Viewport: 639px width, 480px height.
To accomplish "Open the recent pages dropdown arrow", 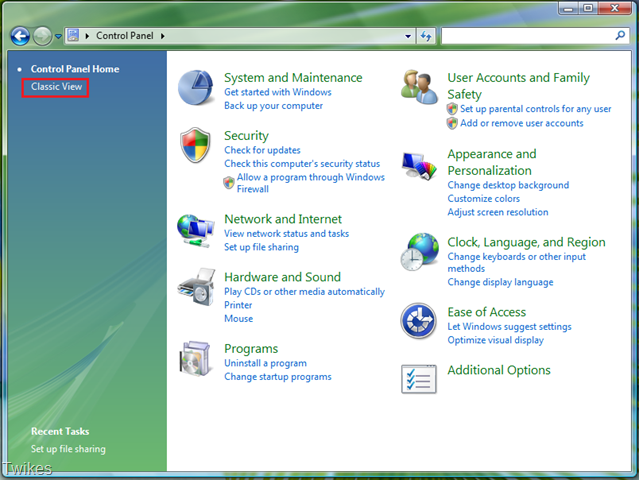I will [58, 36].
